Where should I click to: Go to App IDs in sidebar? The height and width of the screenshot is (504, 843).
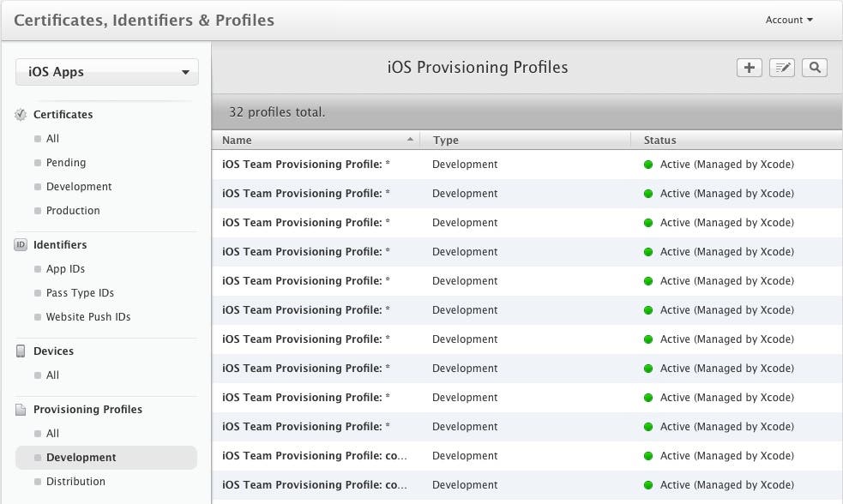point(65,269)
